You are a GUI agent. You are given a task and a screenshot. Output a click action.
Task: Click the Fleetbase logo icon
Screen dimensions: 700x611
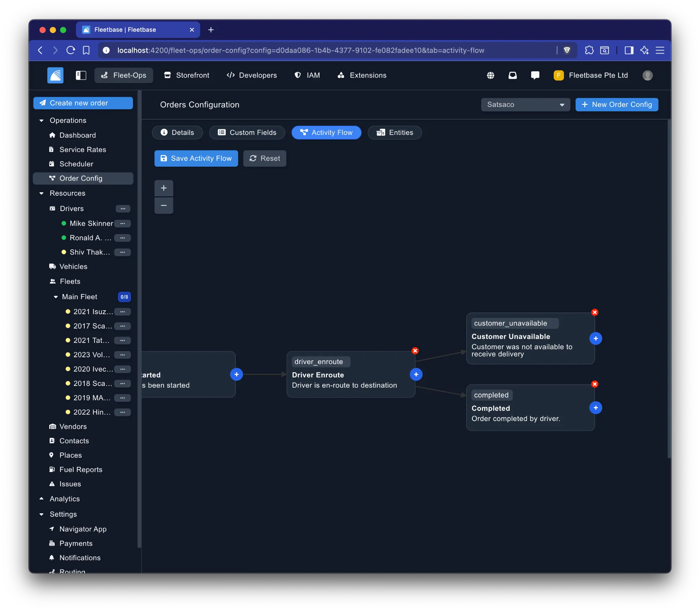(x=55, y=75)
